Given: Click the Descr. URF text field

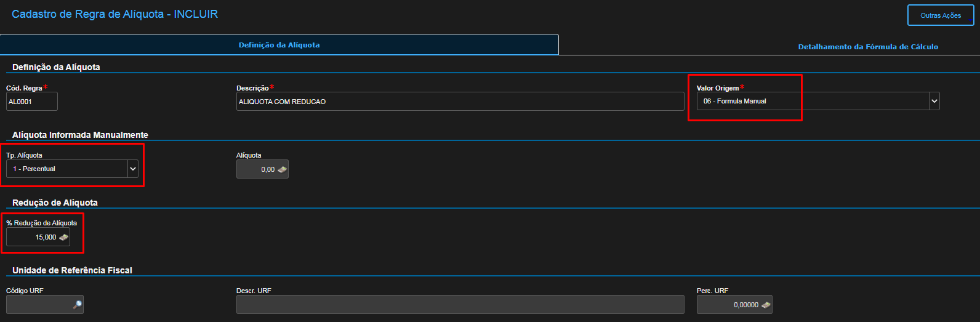Looking at the screenshot, I should tap(459, 305).
